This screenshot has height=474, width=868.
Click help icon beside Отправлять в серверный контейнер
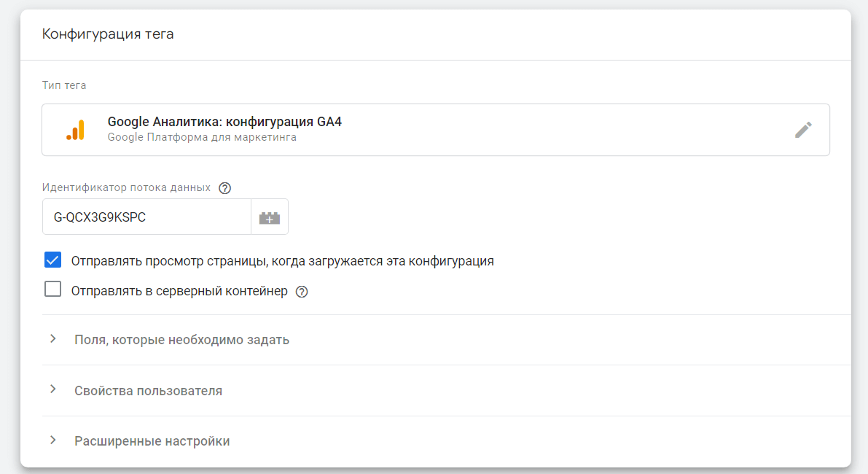(302, 292)
